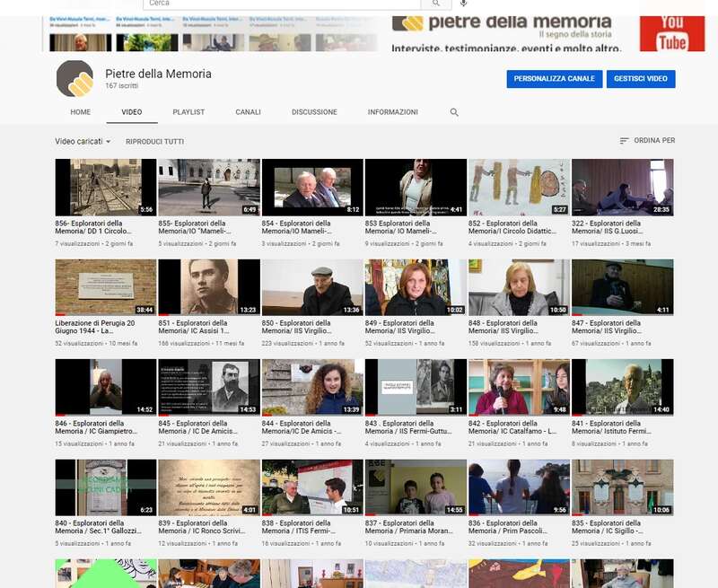Click the Pietre della Memoria channel avatar
718x588 pixels.
[74, 79]
